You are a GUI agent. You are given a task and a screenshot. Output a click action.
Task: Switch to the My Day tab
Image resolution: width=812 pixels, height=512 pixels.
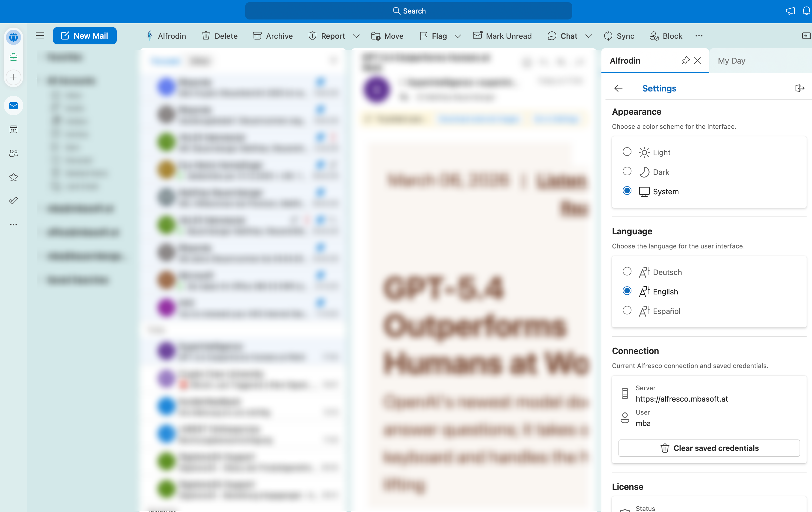(x=731, y=61)
